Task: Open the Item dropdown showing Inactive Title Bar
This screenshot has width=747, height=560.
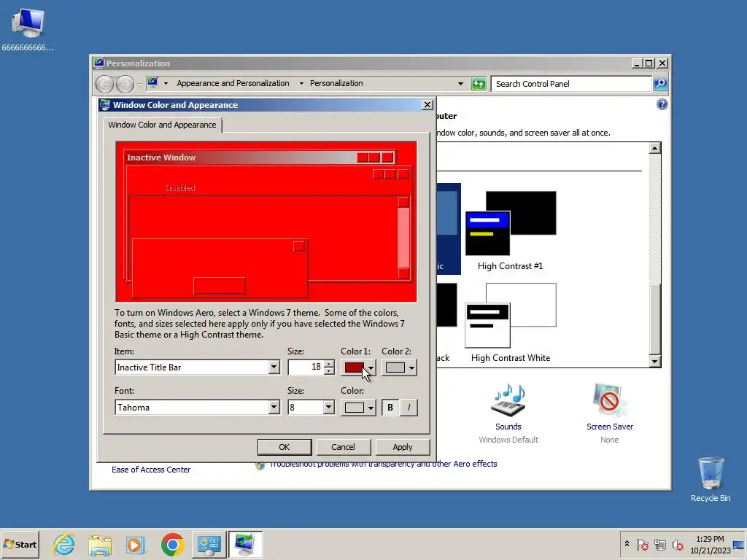Action: (x=197, y=367)
